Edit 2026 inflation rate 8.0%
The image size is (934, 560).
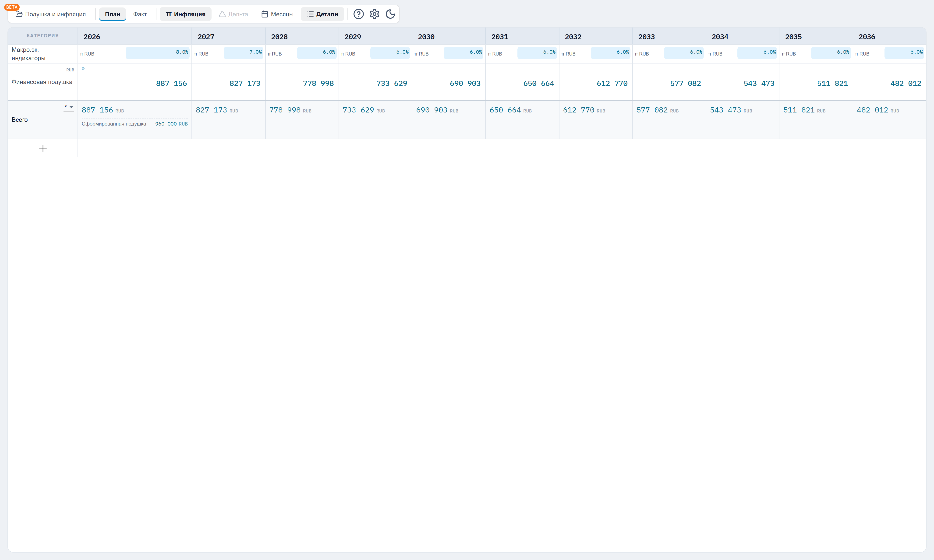click(x=157, y=53)
